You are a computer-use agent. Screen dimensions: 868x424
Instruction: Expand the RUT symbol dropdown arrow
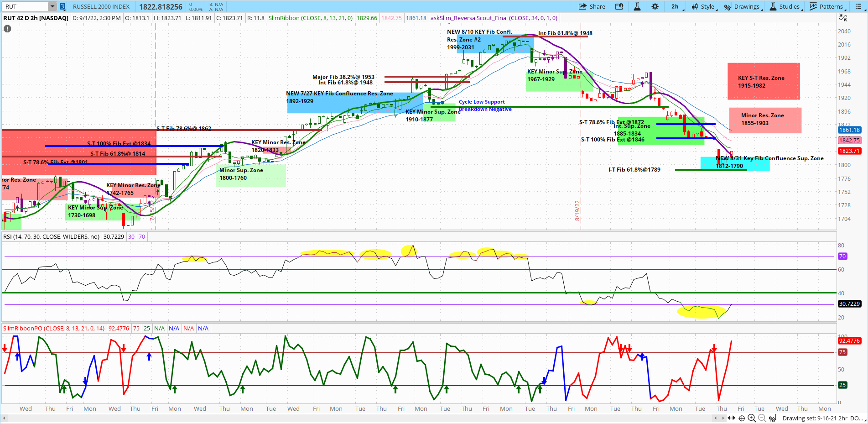click(52, 6)
